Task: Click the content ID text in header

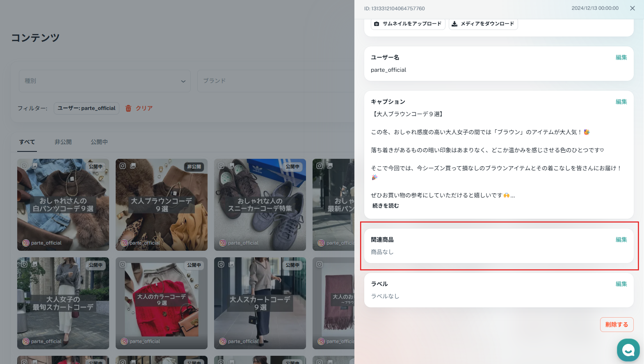Action: pyautogui.click(x=395, y=9)
